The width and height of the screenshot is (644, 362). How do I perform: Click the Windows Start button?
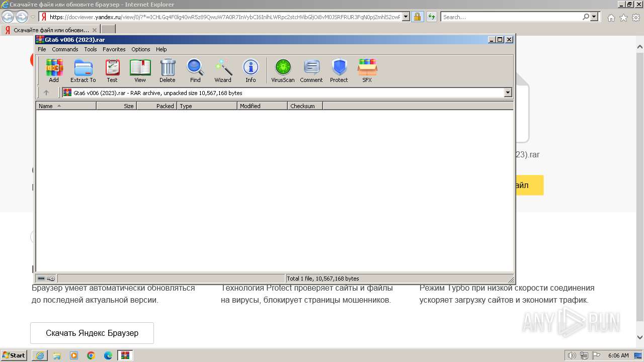coord(14,355)
